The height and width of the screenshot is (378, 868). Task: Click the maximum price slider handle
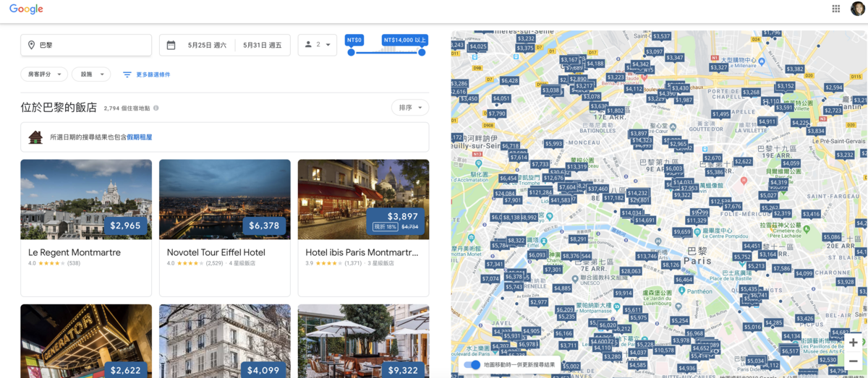[x=422, y=52]
